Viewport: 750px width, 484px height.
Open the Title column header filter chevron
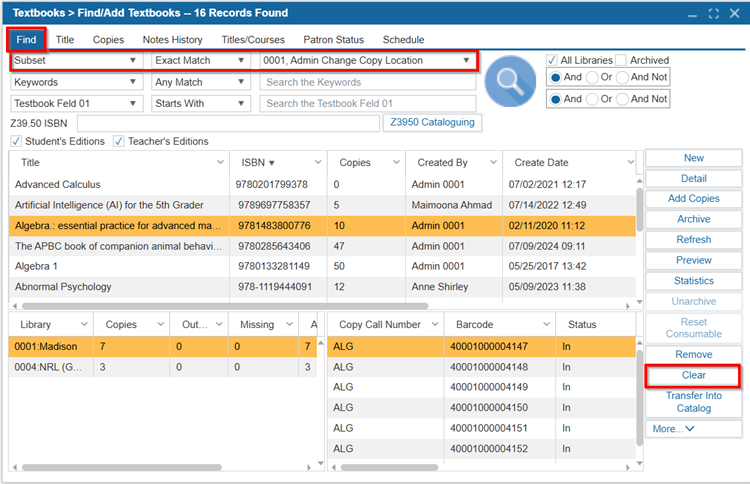(220, 162)
